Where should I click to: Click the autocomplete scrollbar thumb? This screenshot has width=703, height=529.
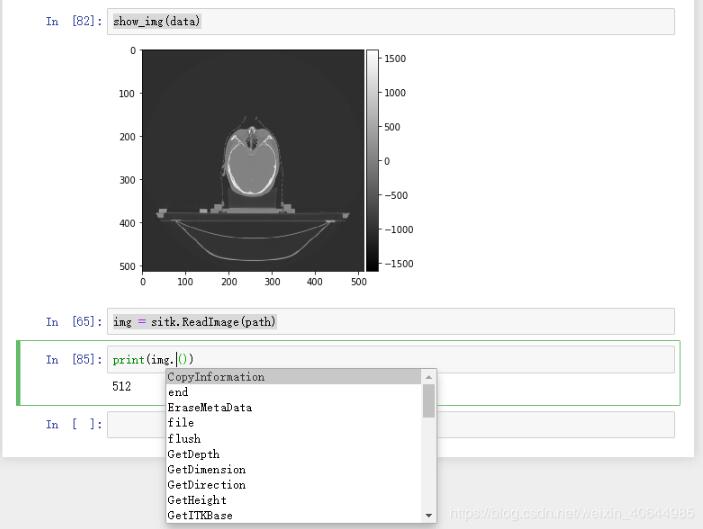click(429, 401)
